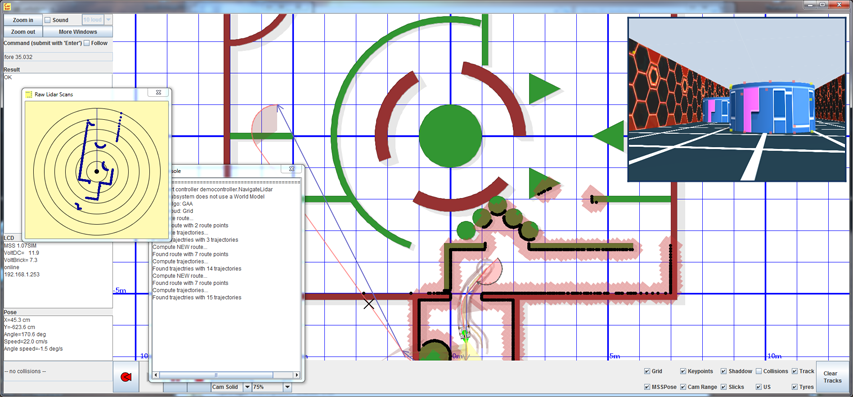Click the green robot marker on map
The width and height of the screenshot is (853, 397).
464,334
